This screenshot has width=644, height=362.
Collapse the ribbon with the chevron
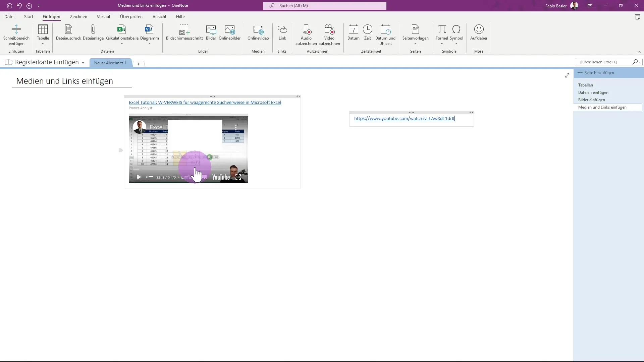[x=639, y=52]
